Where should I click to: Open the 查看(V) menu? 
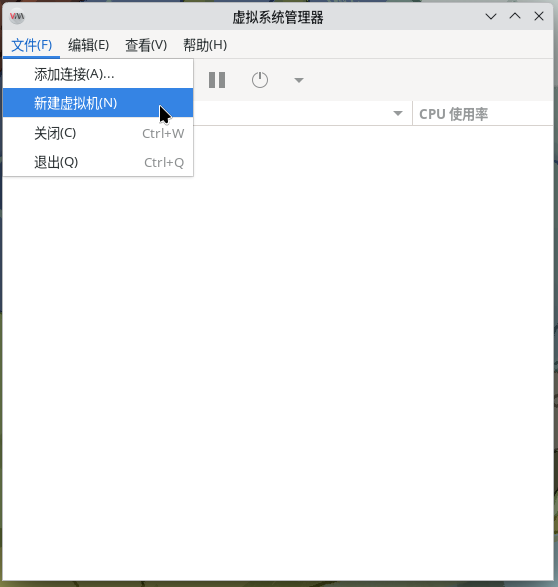(x=146, y=45)
